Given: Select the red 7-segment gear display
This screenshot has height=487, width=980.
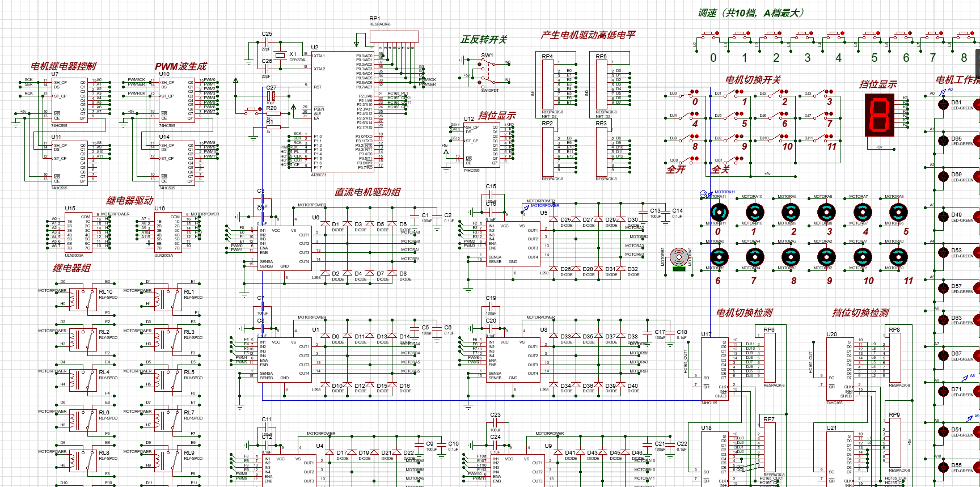Looking at the screenshot, I should coord(879,116).
